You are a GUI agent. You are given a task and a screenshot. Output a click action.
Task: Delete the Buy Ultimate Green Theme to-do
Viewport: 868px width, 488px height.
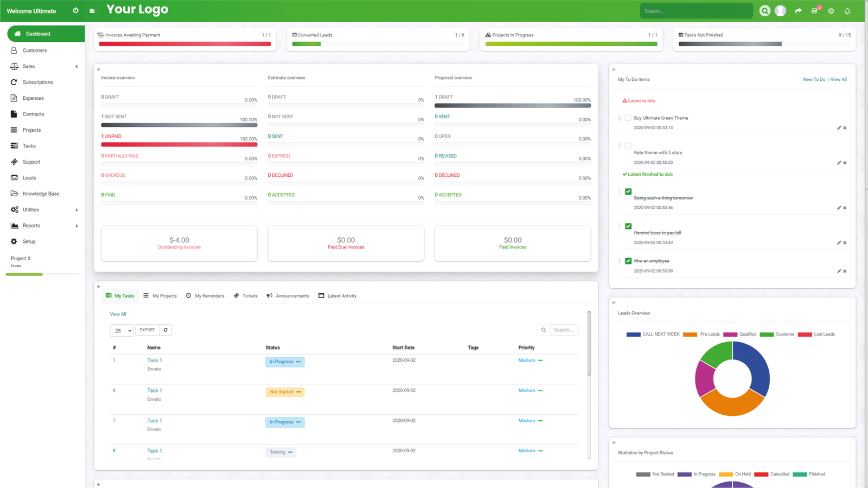845,128
